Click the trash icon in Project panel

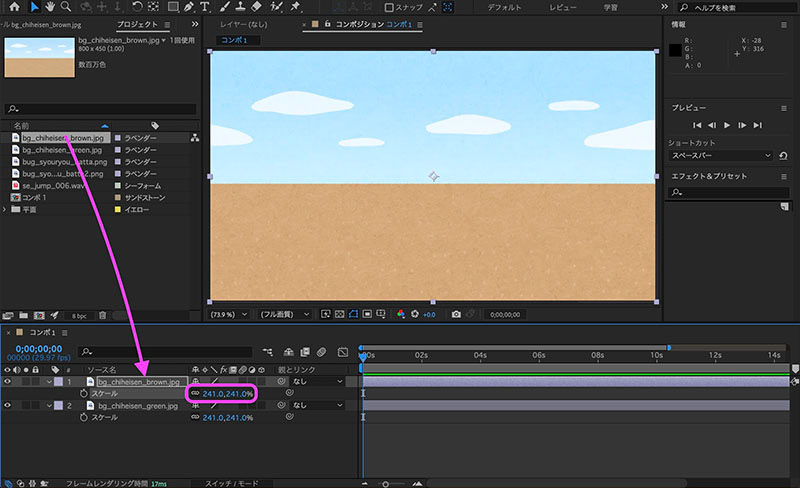tap(102, 315)
